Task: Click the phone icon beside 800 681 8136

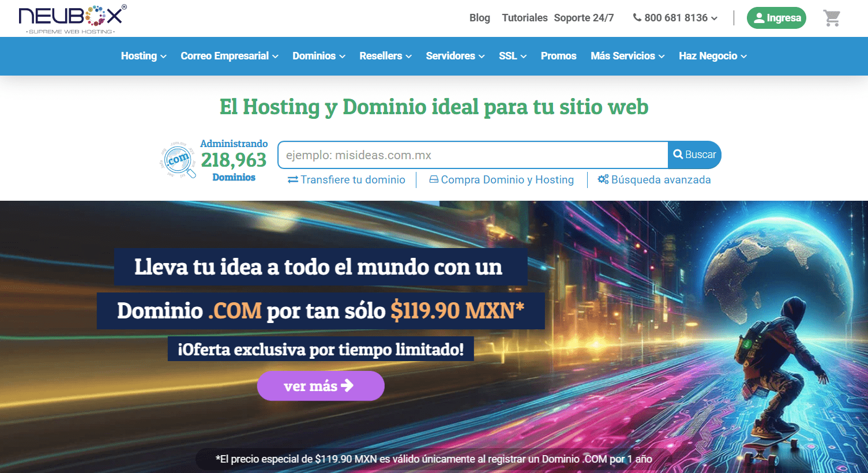Action: (x=637, y=17)
